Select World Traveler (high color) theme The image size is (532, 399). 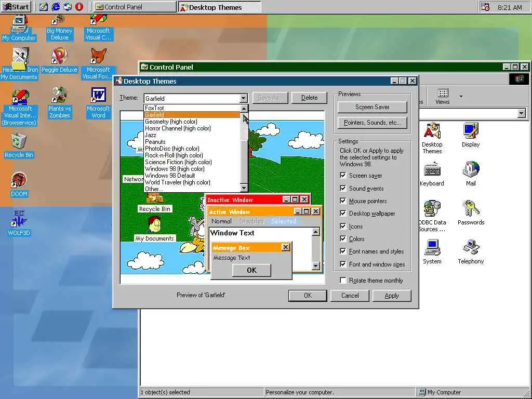(192, 182)
